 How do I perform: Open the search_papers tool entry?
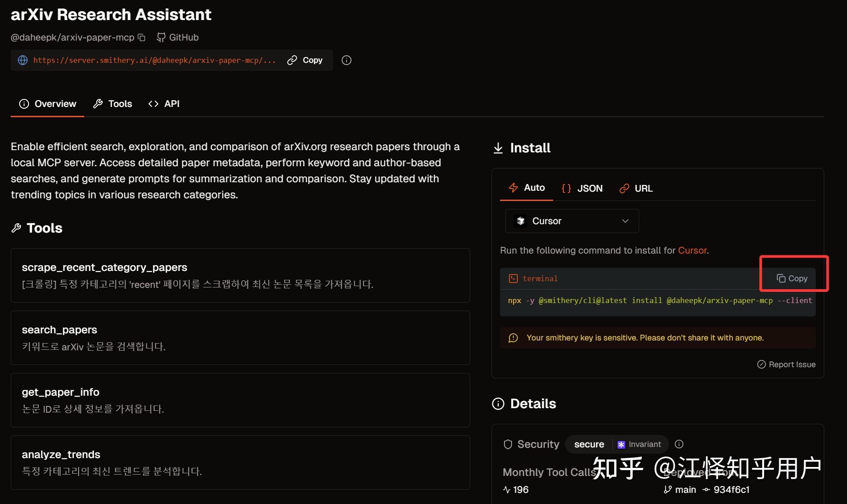coord(240,337)
